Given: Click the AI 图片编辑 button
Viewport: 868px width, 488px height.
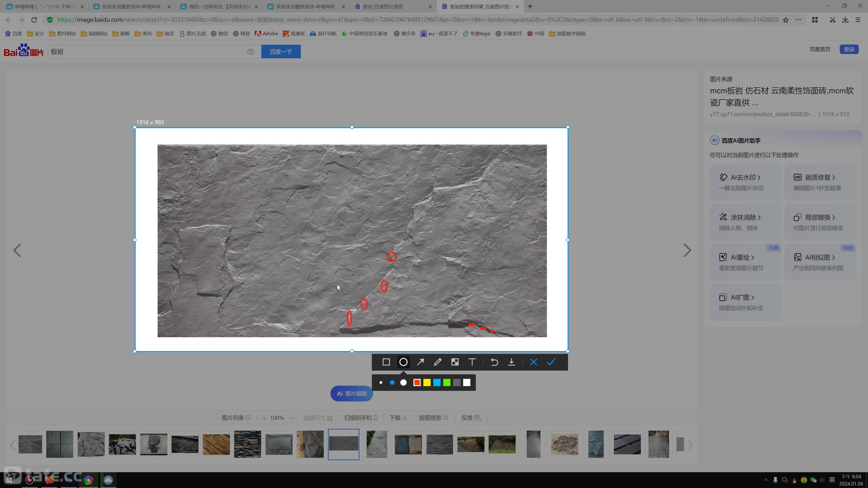Looking at the screenshot, I should [x=352, y=393].
